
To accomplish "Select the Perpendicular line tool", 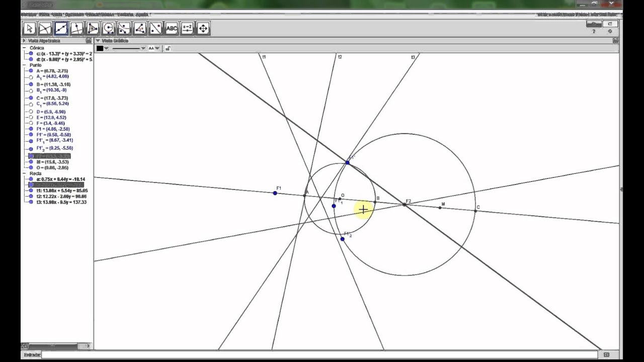I will click(76, 28).
